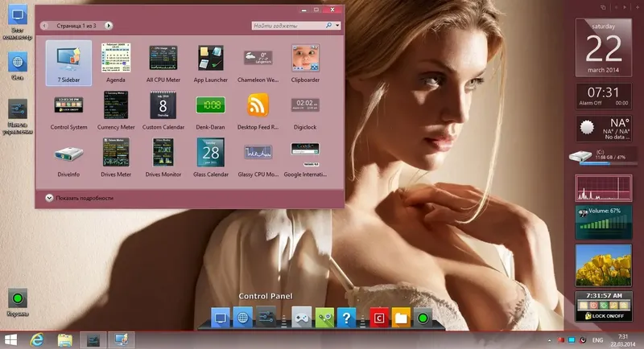
Task: Select the Clipboarder gadget
Action: pyautogui.click(x=305, y=63)
